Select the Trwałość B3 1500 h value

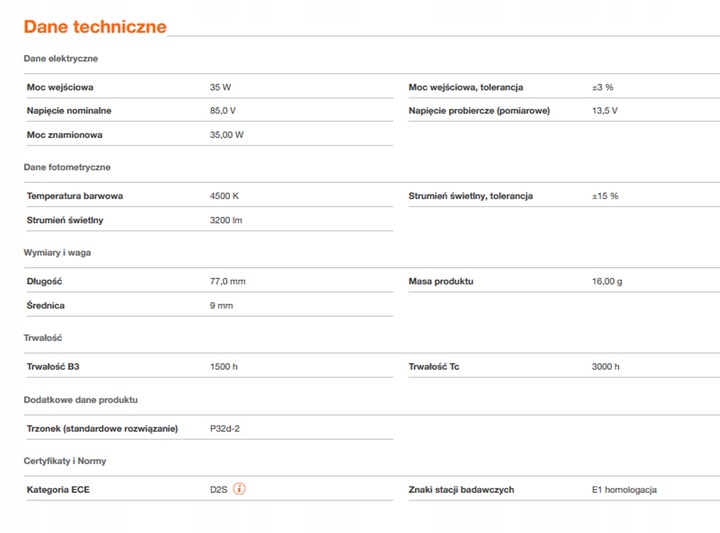[224, 367]
